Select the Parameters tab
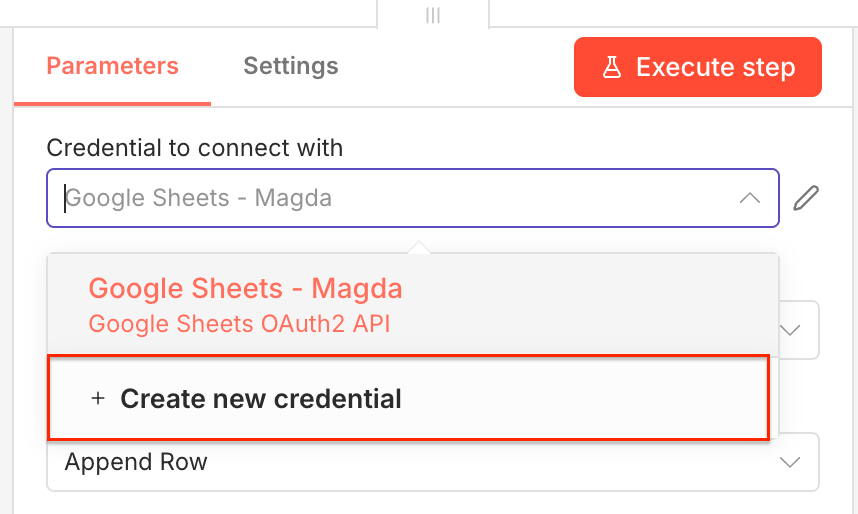 point(112,67)
